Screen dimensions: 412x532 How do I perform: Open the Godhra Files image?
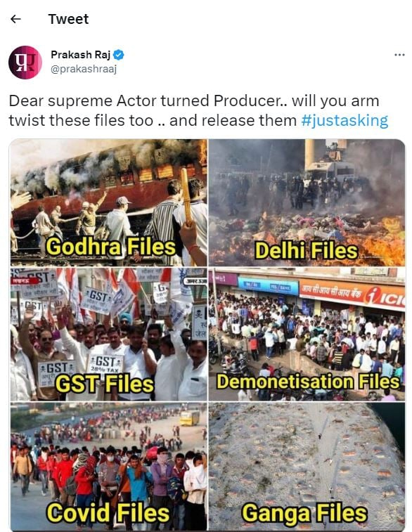[x=108, y=202]
